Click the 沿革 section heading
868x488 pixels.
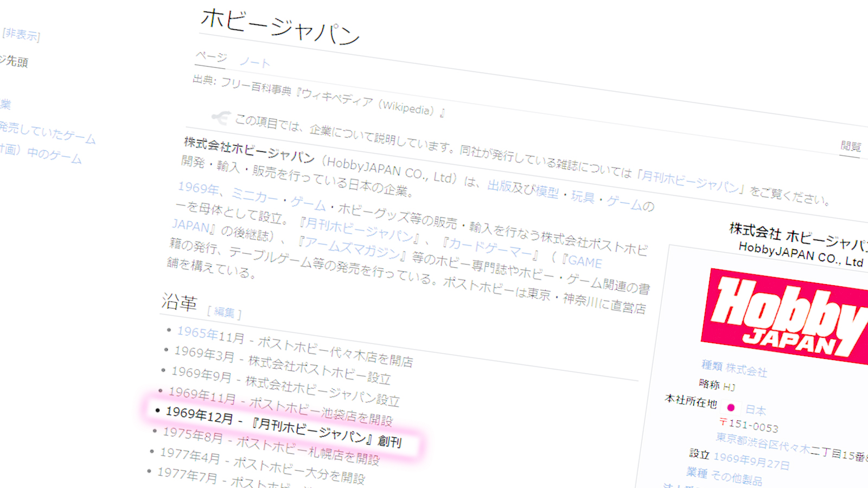[179, 302]
